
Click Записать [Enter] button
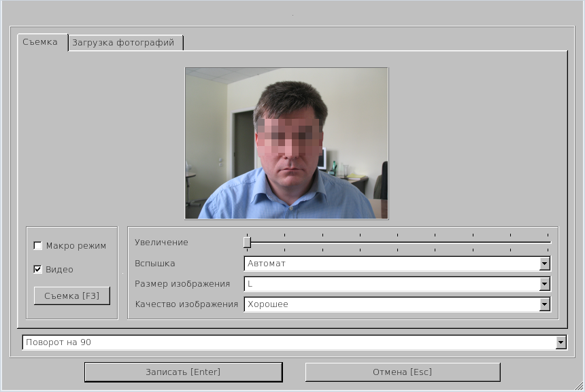pos(183,372)
